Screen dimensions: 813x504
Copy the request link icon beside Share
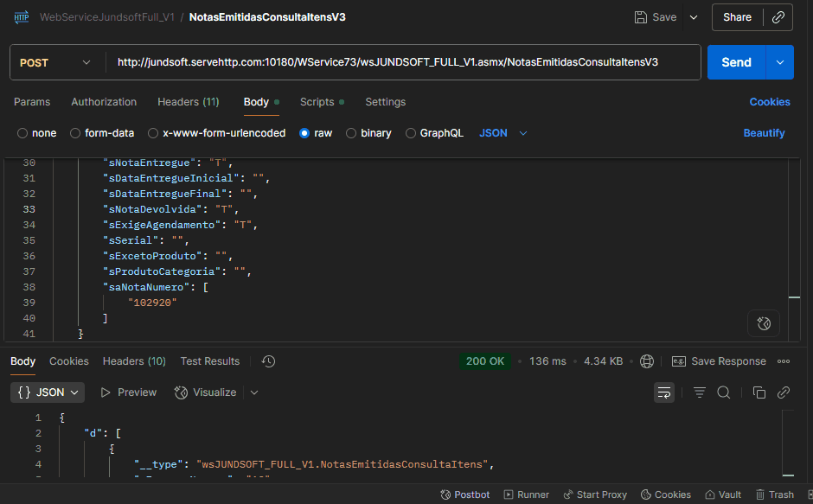tap(778, 17)
